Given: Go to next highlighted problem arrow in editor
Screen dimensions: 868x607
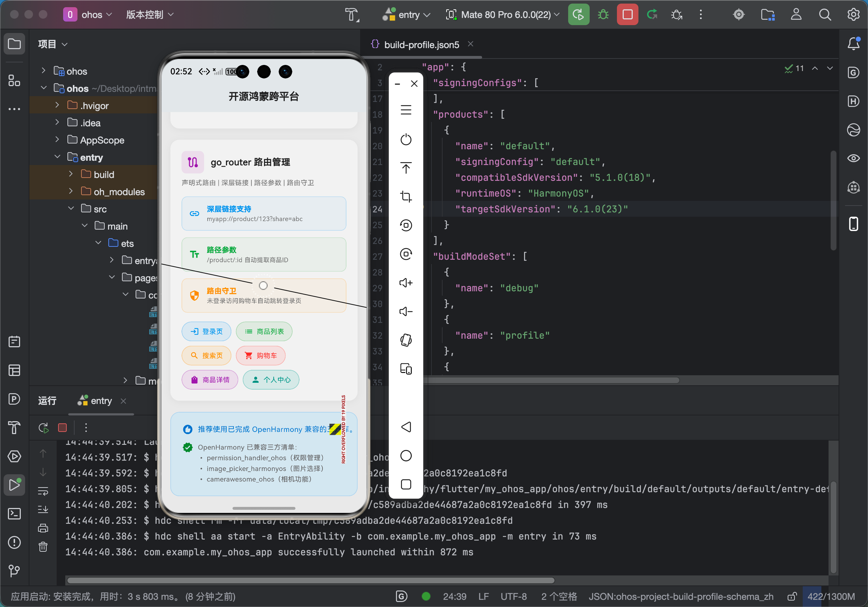Looking at the screenshot, I should click(x=829, y=69).
